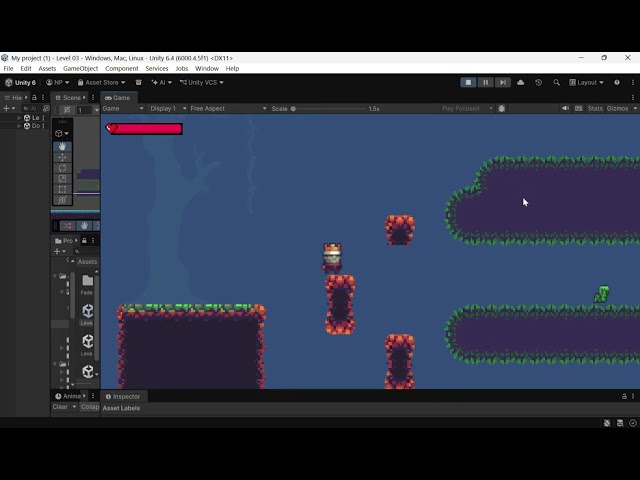Open the Play Focused dropdown
The height and width of the screenshot is (480, 640).
467,109
